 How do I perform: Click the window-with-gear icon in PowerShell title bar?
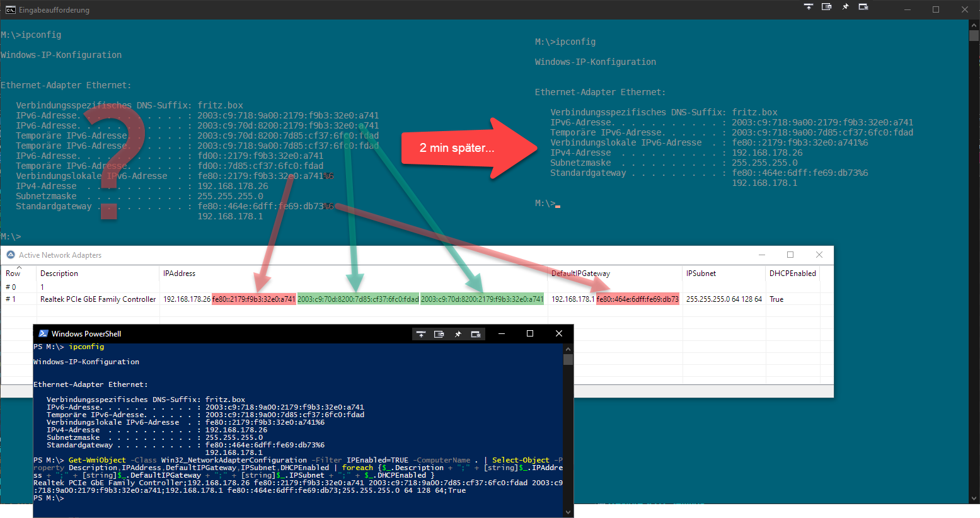tap(476, 334)
